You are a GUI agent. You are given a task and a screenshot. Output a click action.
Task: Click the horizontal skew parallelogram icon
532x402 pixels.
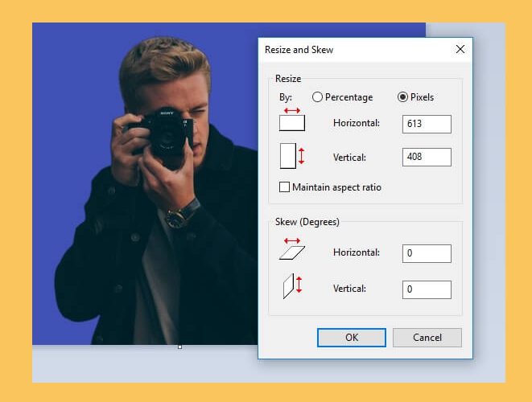[292, 248]
